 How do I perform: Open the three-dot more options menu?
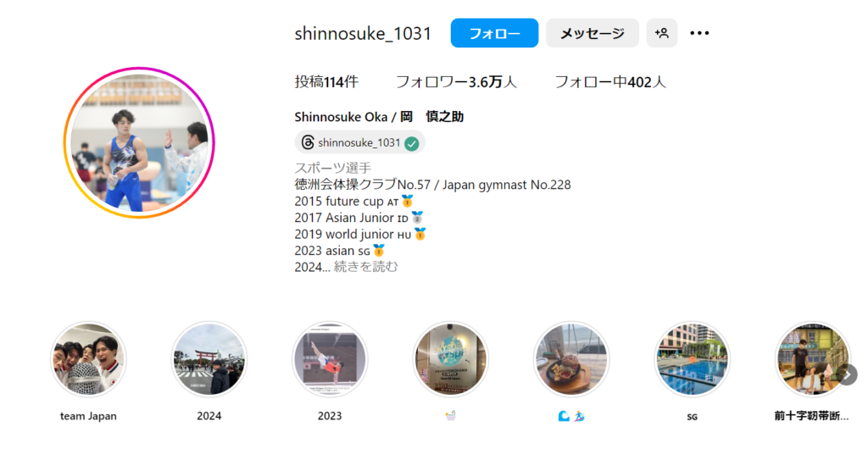(x=699, y=33)
